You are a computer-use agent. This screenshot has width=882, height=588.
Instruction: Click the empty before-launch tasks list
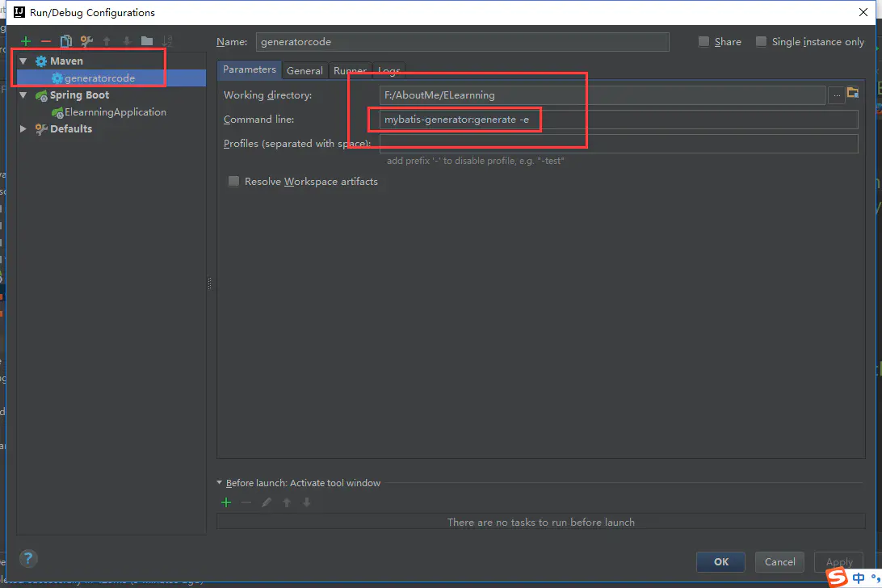pyautogui.click(x=540, y=522)
